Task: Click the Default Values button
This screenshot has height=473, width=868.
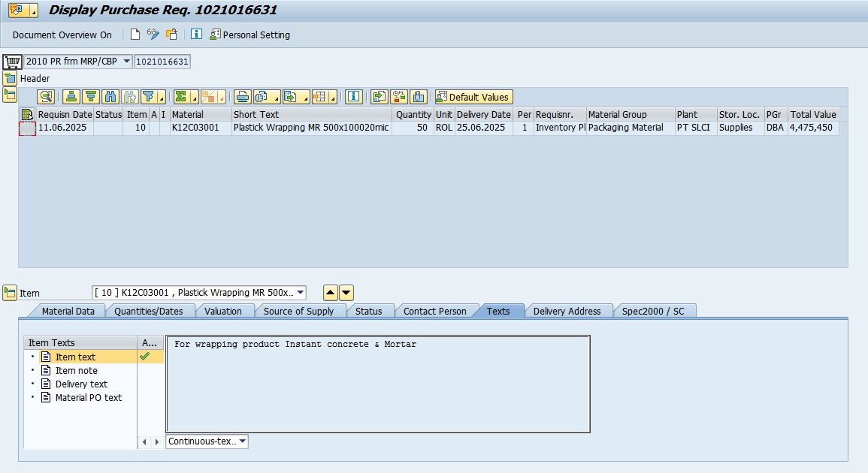Action: pyautogui.click(x=474, y=97)
